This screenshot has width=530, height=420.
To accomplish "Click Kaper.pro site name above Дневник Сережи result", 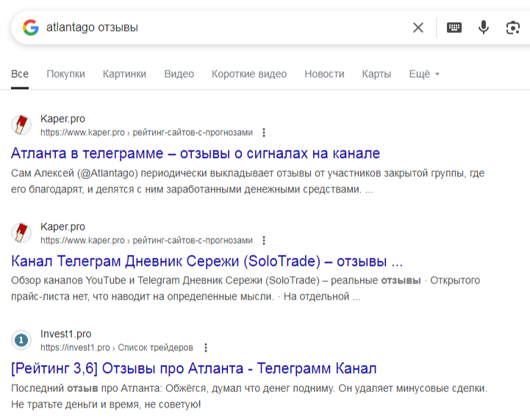I will point(62,227).
